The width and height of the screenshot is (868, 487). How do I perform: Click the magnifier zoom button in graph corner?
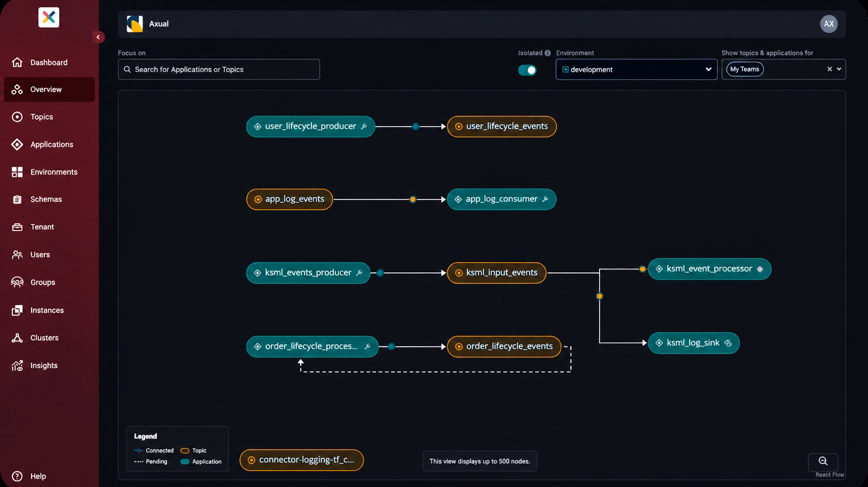pos(823,461)
